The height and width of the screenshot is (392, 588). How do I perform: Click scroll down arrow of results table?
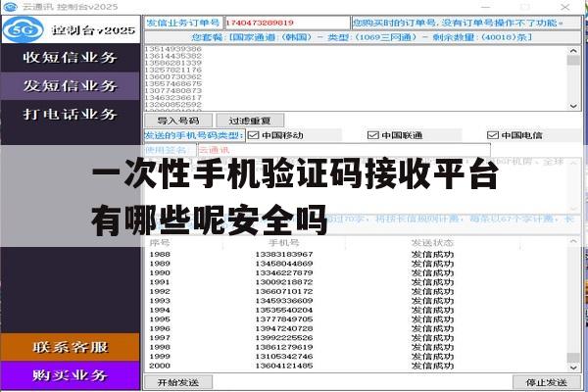[x=573, y=367]
